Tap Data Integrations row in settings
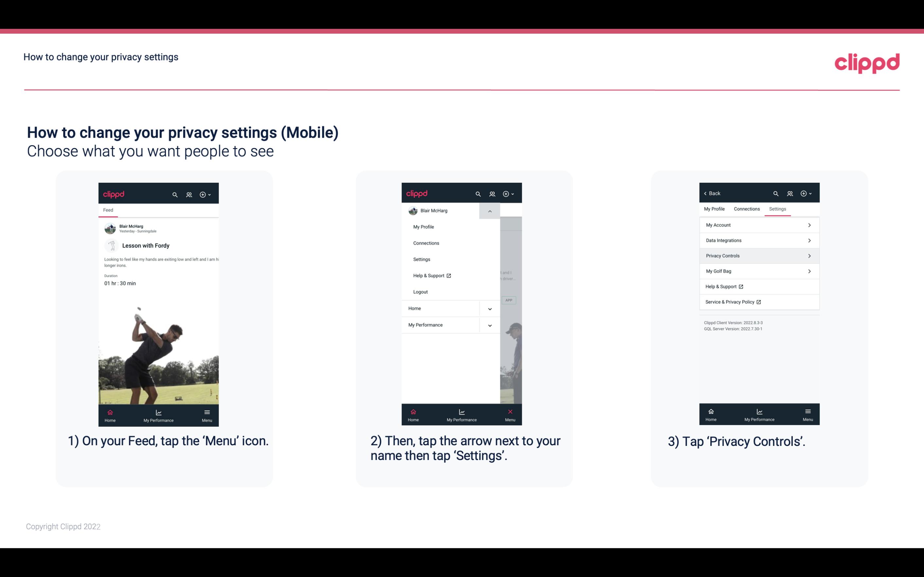The image size is (924, 577). click(758, 240)
